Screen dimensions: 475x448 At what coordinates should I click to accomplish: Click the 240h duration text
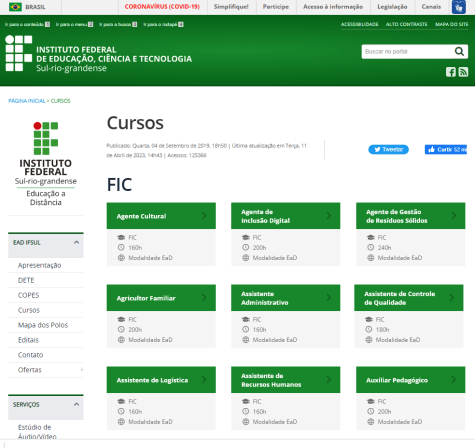[x=384, y=248]
